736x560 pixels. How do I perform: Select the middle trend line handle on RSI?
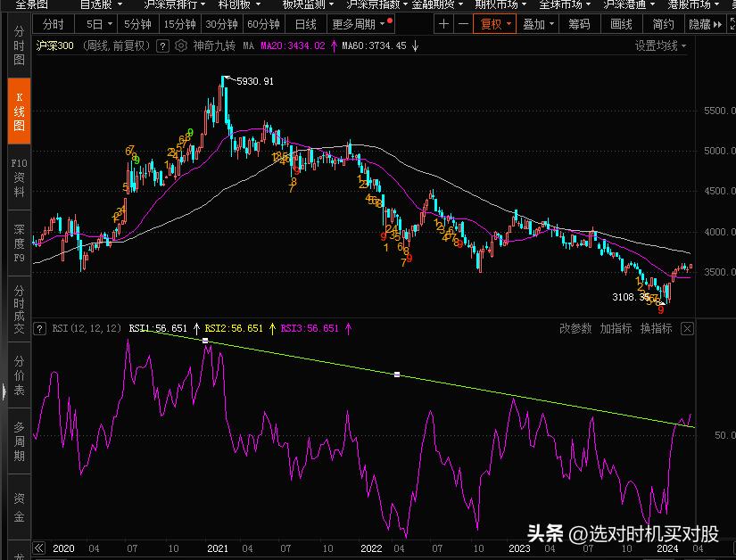[x=397, y=375]
